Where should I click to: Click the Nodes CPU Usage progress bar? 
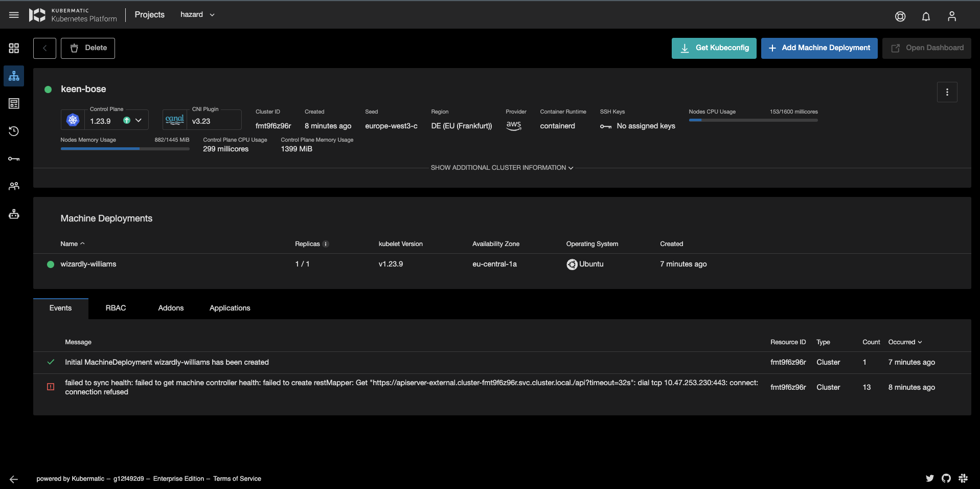[x=753, y=120]
